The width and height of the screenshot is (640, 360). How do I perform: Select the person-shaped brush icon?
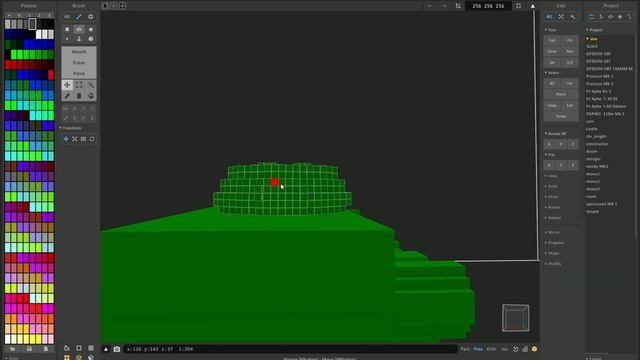click(79, 39)
